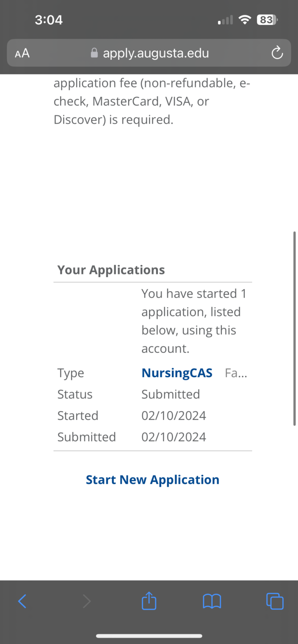The image size is (298, 644).
Task: Open the AA reader view menu
Action: click(x=22, y=53)
